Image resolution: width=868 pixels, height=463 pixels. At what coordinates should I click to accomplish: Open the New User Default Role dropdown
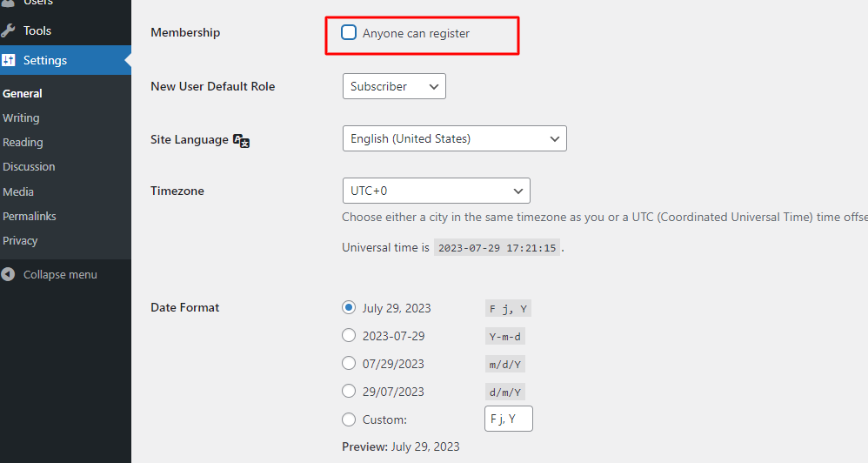pyautogui.click(x=394, y=86)
